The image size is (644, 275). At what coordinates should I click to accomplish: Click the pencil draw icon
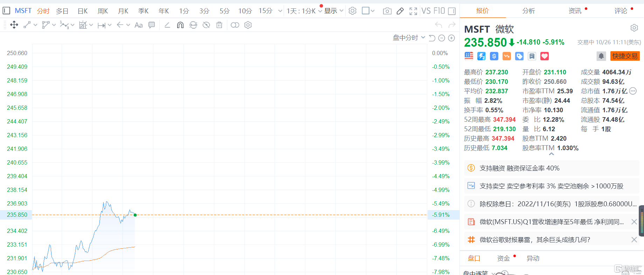(x=400, y=11)
